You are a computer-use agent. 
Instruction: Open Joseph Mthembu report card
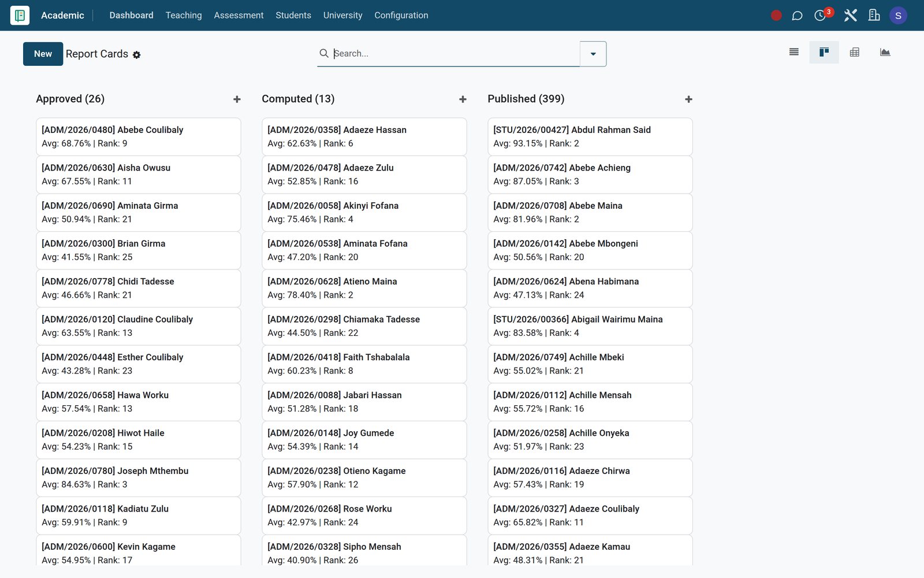coord(139,477)
